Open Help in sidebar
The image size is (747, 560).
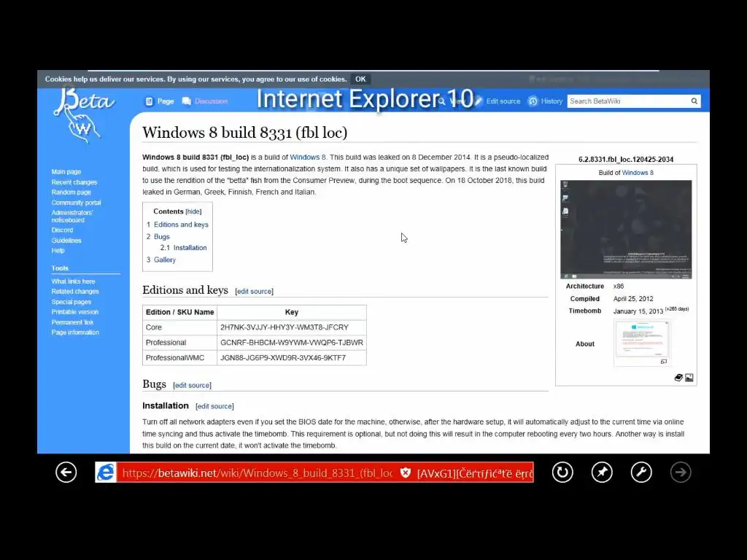pyautogui.click(x=58, y=251)
